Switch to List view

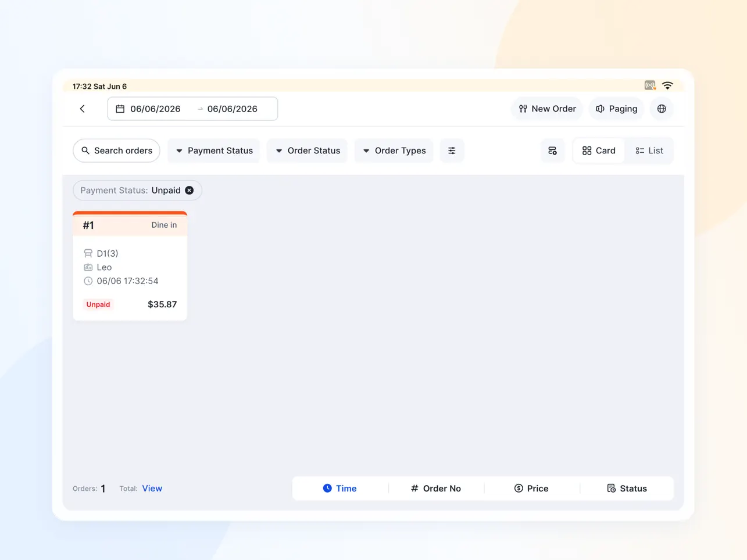click(x=649, y=150)
